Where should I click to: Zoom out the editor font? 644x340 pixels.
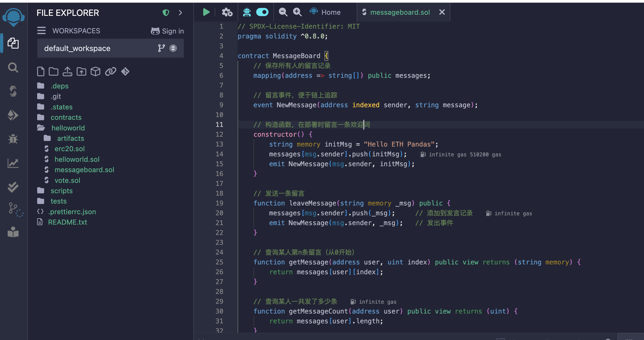point(283,12)
